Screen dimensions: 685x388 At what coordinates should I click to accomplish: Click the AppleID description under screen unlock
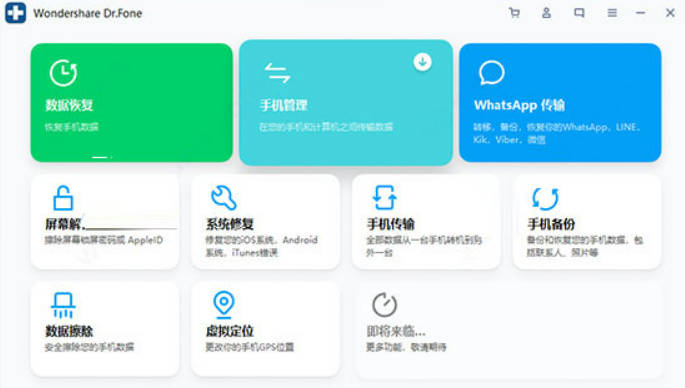tap(104, 240)
